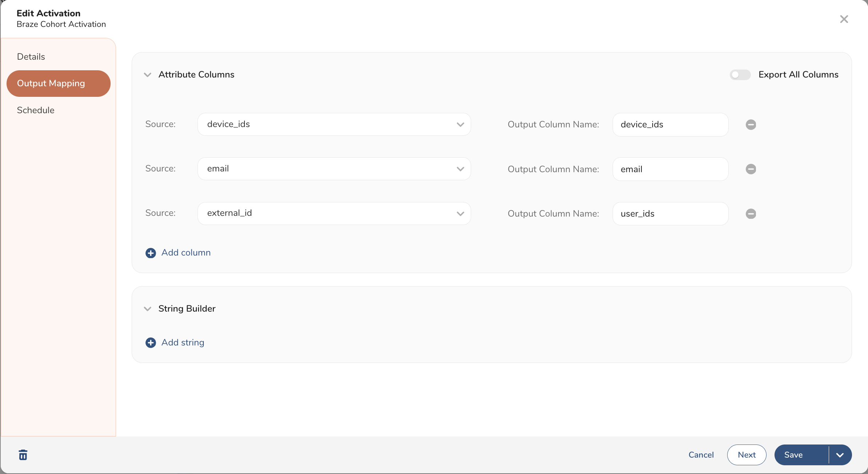Click the remove icon for email column
868x474 pixels.
point(751,169)
